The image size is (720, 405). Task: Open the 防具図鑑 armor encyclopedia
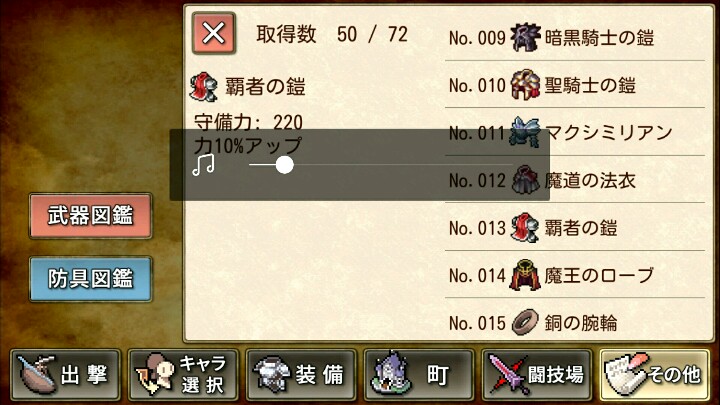pos(90,279)
